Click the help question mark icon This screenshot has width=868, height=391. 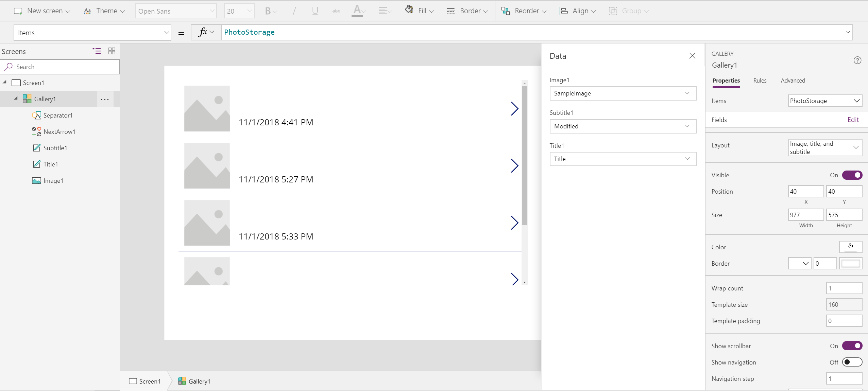click(857, 60)
